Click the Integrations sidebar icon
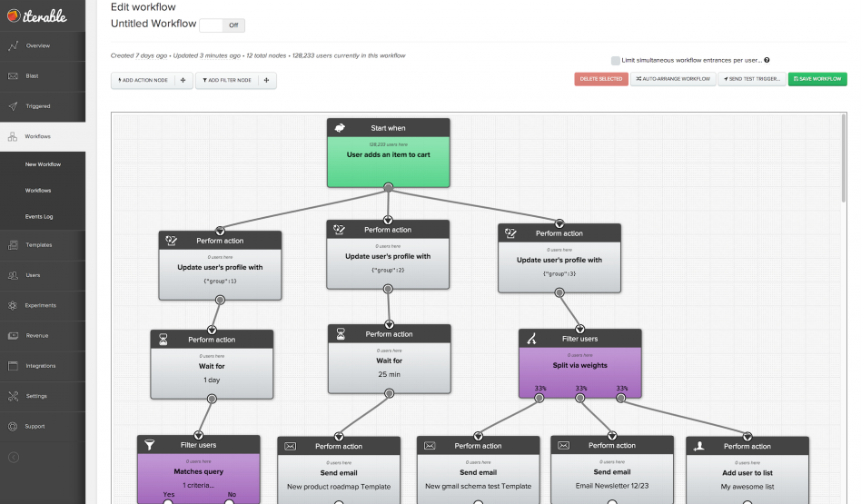This screenshot has height=504, width=861. tap(14, 366)
